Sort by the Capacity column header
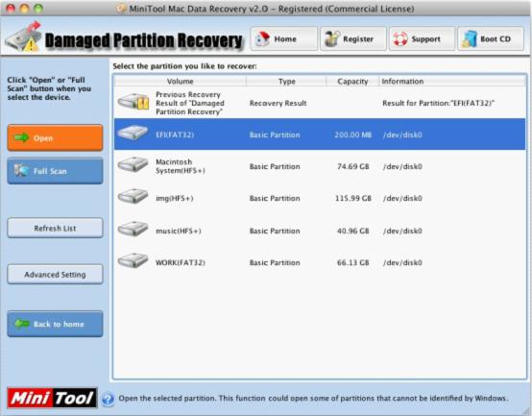The image size is (532, 416). (352, 81)
